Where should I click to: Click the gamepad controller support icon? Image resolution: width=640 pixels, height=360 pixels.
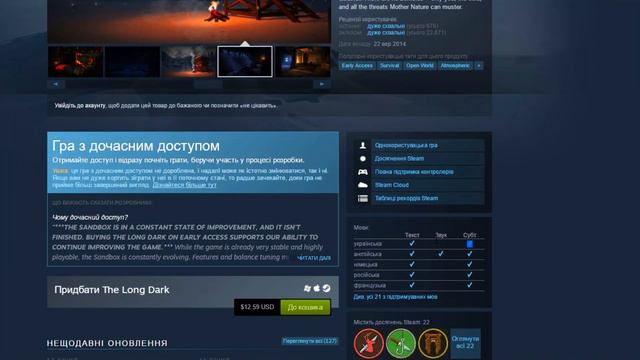[362, 172]
